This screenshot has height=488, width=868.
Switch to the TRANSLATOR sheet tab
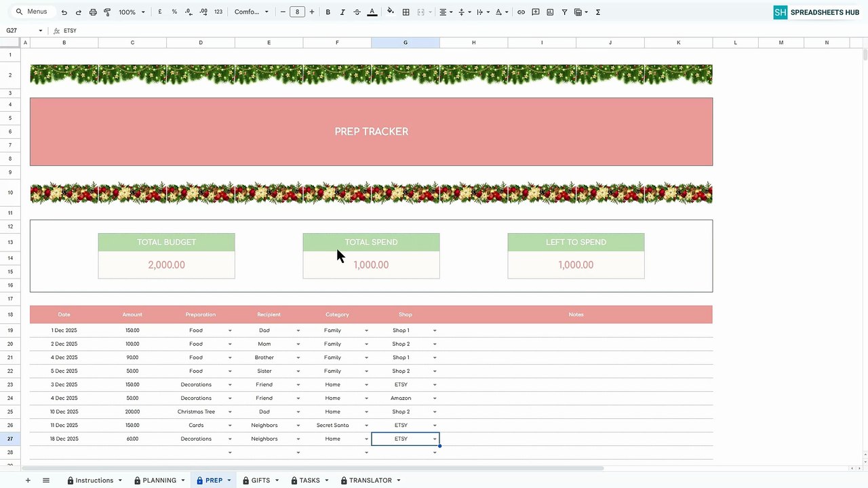[370, 481]
